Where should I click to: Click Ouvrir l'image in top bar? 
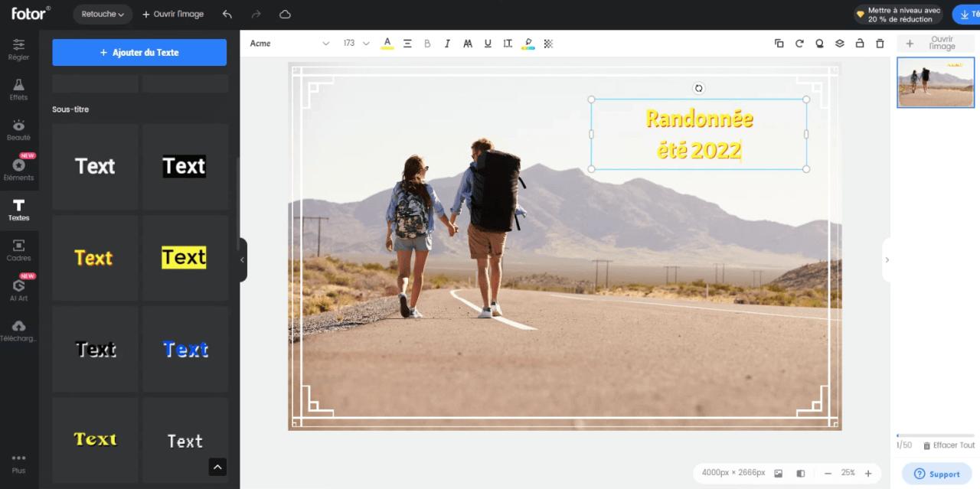[173, 14]
